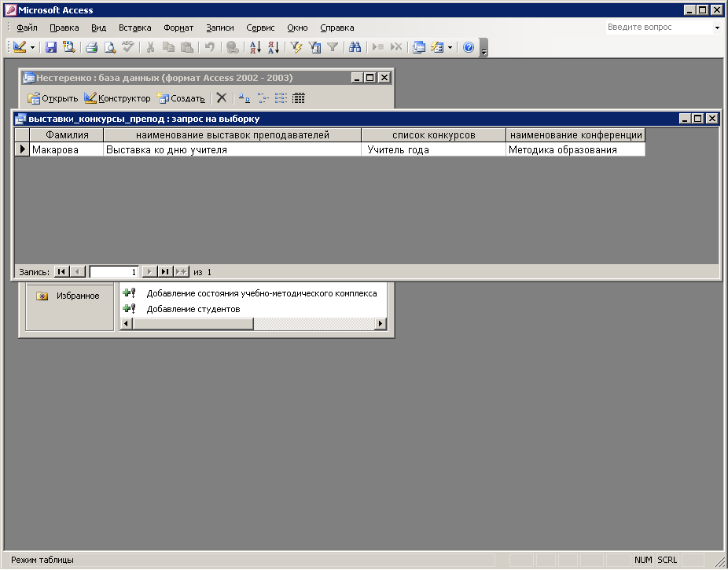Screen dimensions: 728x570
Task: Select the 'Выставка ко дню учителя' cell
Action: (232, 149)
